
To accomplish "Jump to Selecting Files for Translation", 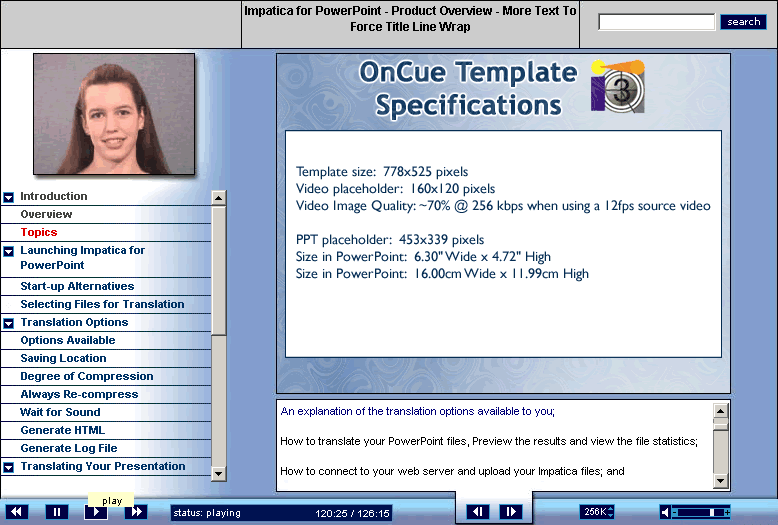I will 102,304.
